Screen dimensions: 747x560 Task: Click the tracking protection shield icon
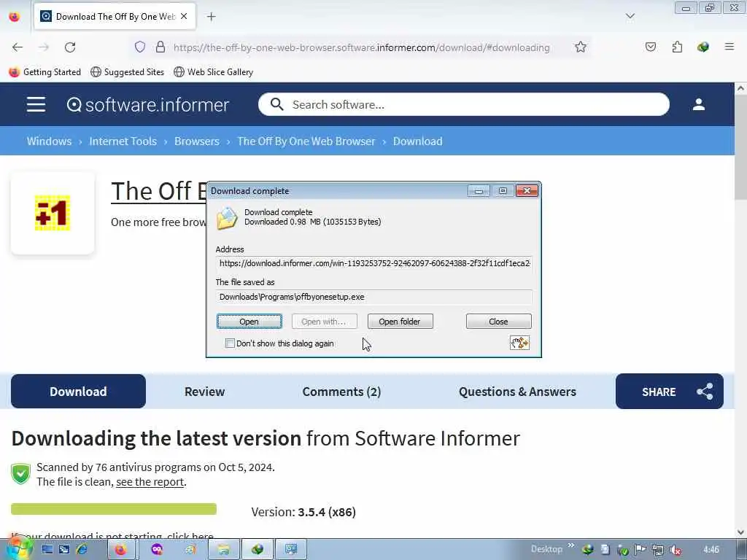[x=139, y=47]
